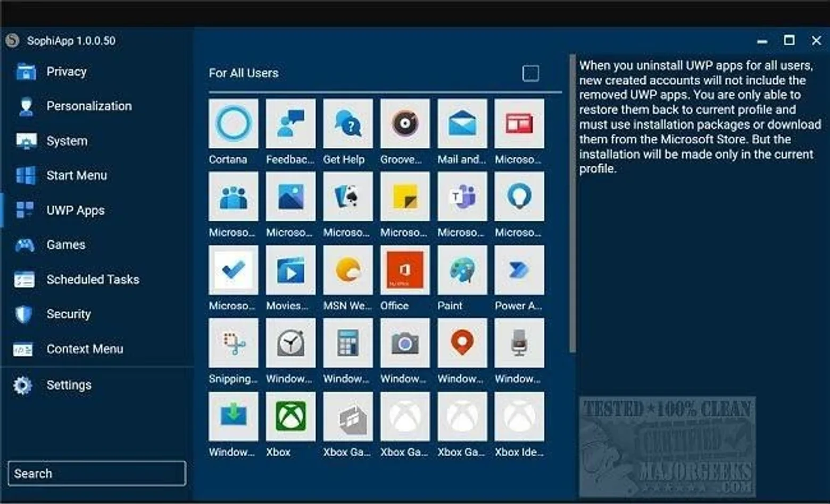The image size is (830, 504).
Task: Choose the green Xbox app tile
Action: point(290,417)
